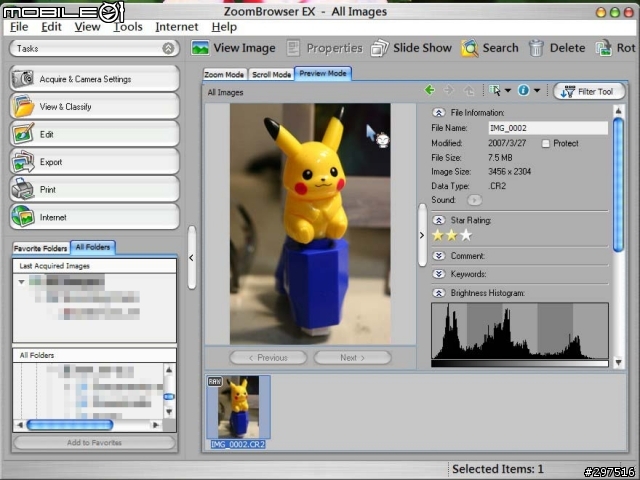
Task: Click the green back arrow icon
Action: pyautogui.click(x=429, y=90)
